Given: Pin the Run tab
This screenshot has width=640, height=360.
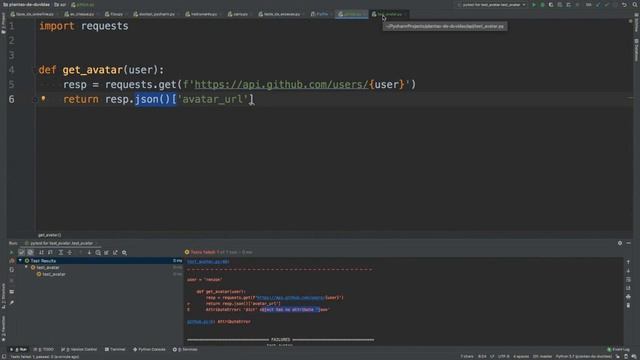Looking at the screenshot, I should point(11,303).
